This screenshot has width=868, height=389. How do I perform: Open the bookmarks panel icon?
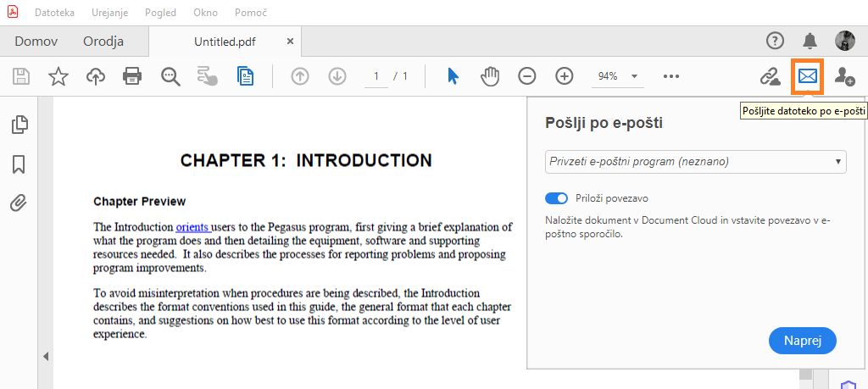19,164
